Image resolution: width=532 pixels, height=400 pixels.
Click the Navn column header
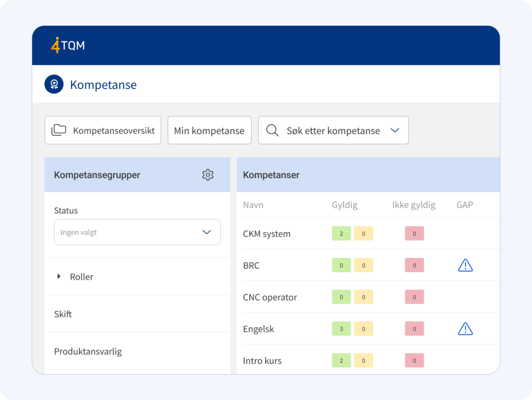coord(253,205)
